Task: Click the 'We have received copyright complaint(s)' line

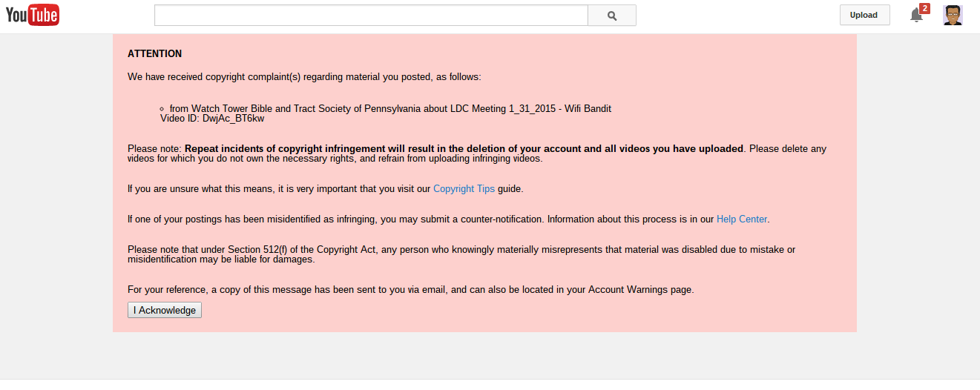Action: (304, 76)
